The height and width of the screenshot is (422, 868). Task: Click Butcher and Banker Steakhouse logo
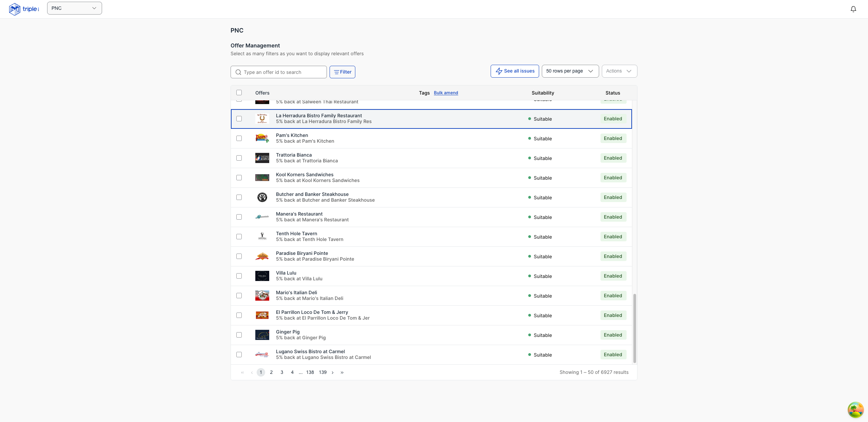tap(262, 197)
